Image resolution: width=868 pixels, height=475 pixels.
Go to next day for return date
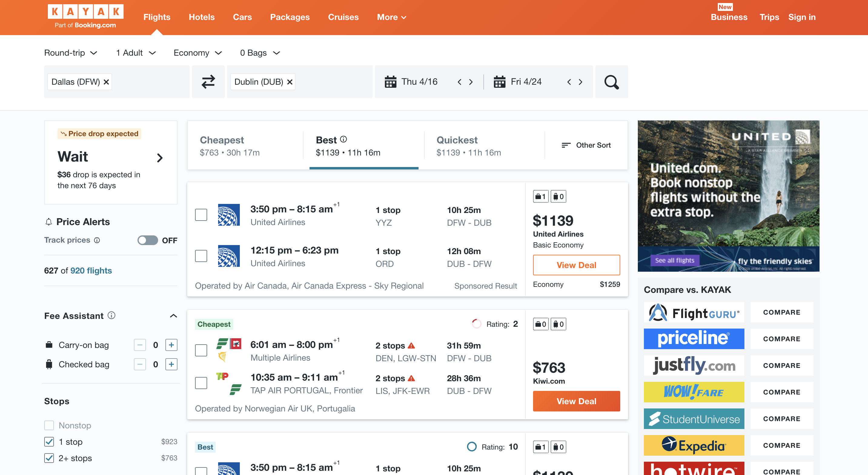click(x=581, y=82)
